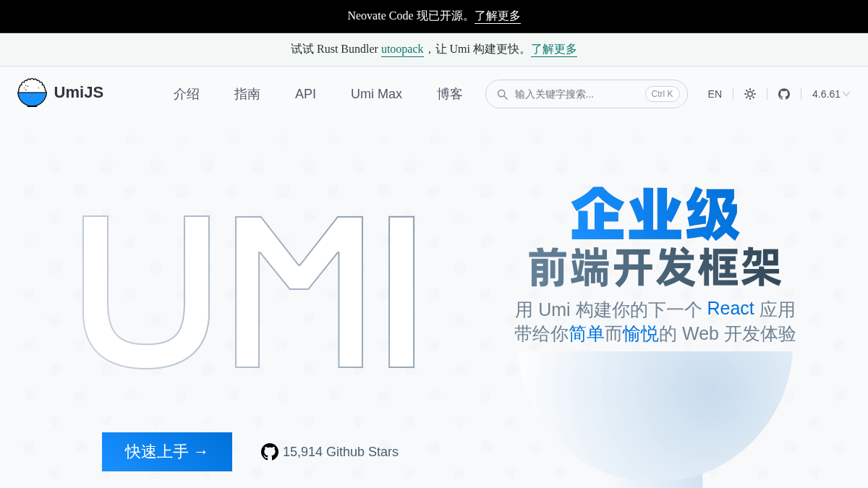Click the 快速上手 button
868x488 pixels.
coord(167,452)
